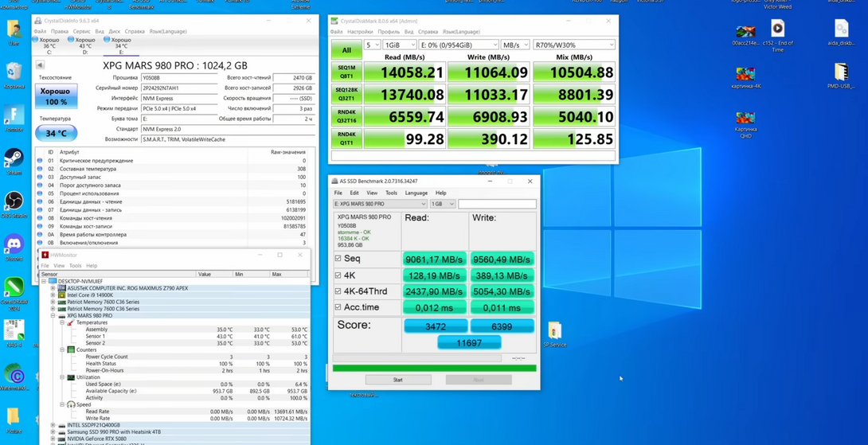This screenshot has width=868, height=445.
Task: Open Настройки menu in CrystalDiskMark
Action: point(360,32)
